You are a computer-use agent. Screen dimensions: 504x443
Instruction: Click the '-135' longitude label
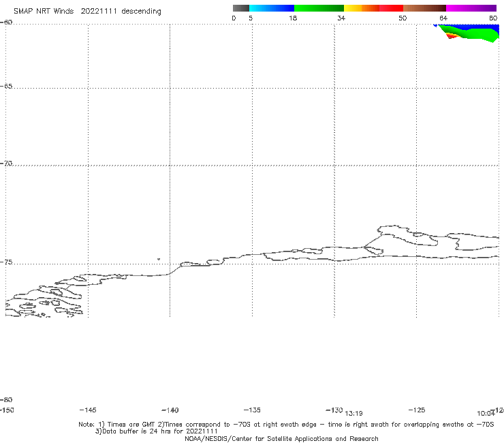point(252,410)
